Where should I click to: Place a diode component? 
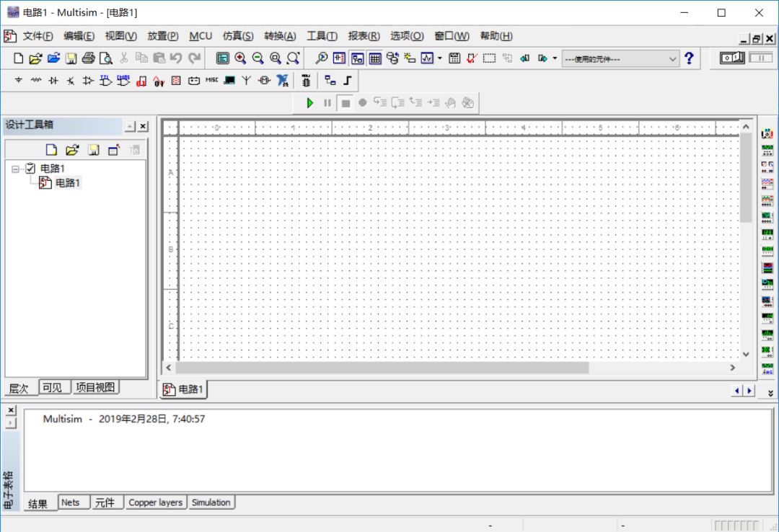point(53,80)
